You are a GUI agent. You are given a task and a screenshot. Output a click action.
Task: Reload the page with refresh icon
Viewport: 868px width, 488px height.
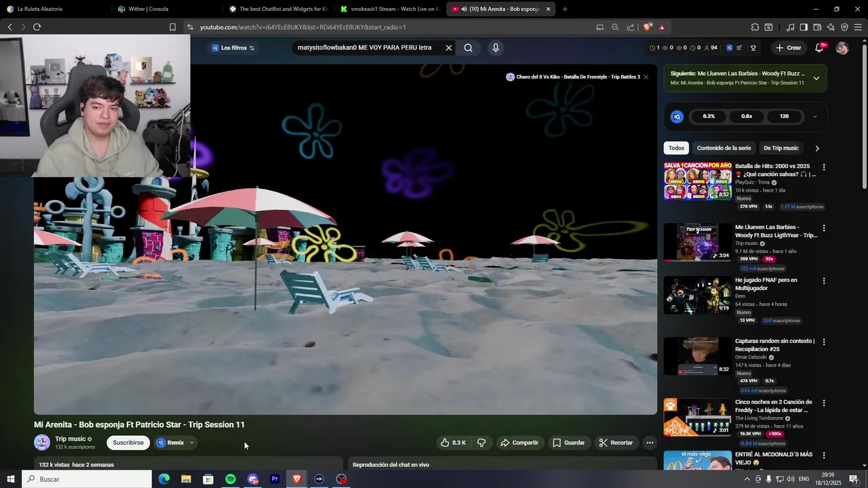(37, 27)
